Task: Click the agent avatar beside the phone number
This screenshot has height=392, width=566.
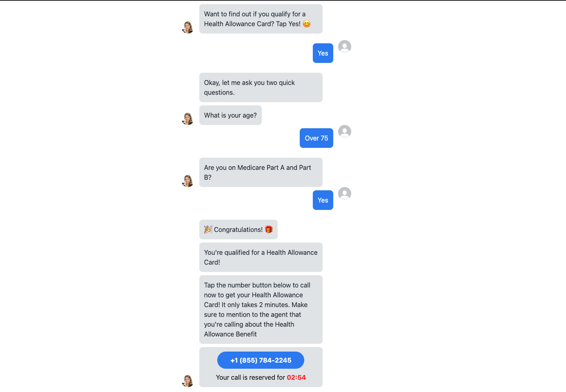Action: (188, 381)
